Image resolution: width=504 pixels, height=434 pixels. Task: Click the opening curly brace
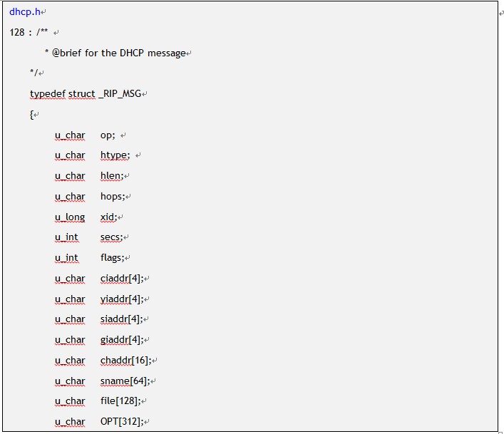click(x=31, y=115)
